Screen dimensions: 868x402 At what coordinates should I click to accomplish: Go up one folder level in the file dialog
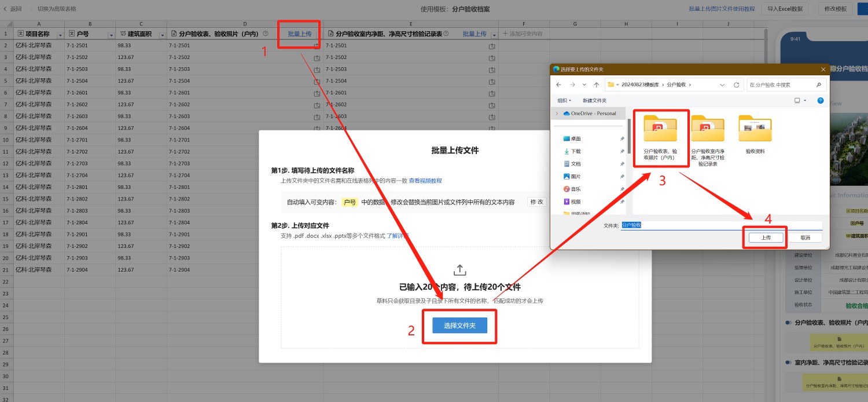[596, 85]
